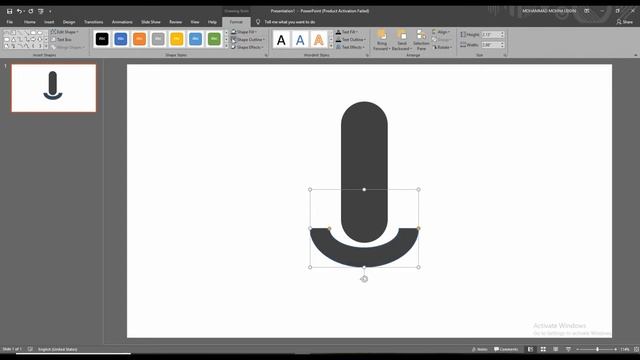Apply the blue outline WordArt style A

pos(300,40)
